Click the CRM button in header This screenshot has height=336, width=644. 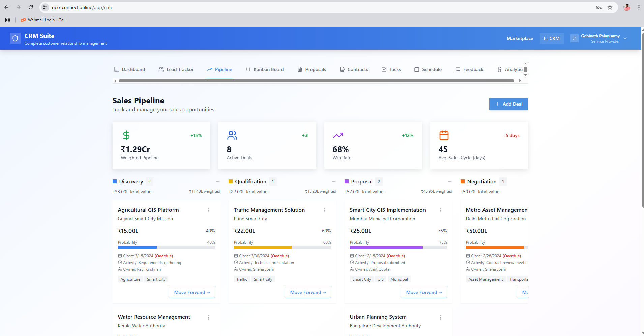tap(552, 38)
